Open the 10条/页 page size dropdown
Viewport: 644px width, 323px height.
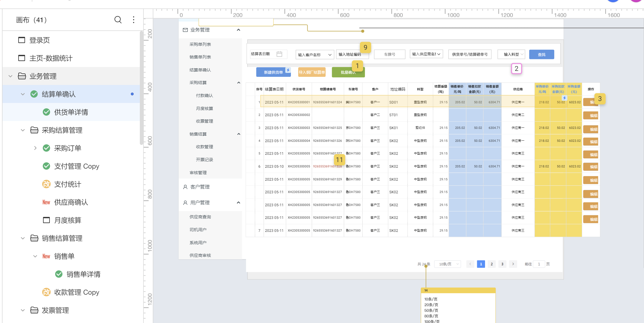tap(447, 264)
